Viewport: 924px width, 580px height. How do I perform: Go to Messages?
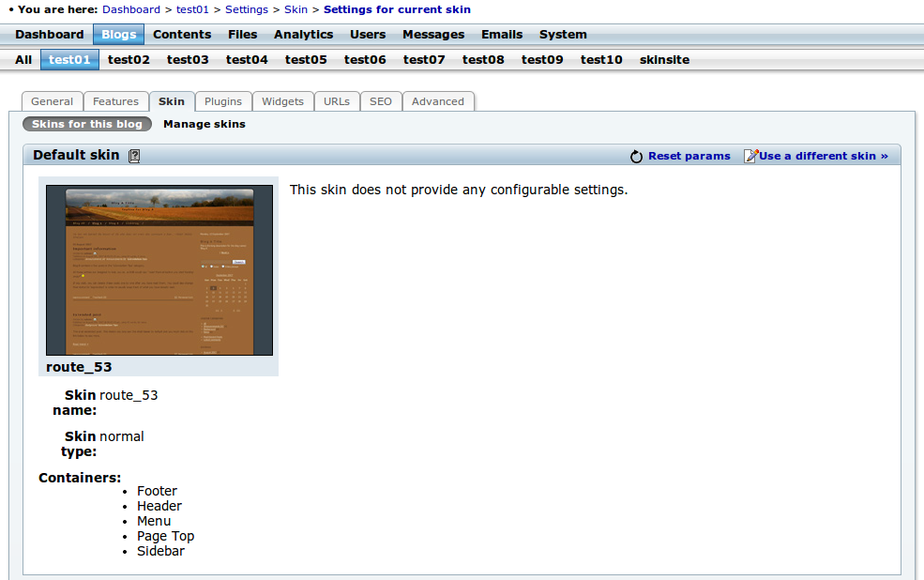[x=433, y=34]
